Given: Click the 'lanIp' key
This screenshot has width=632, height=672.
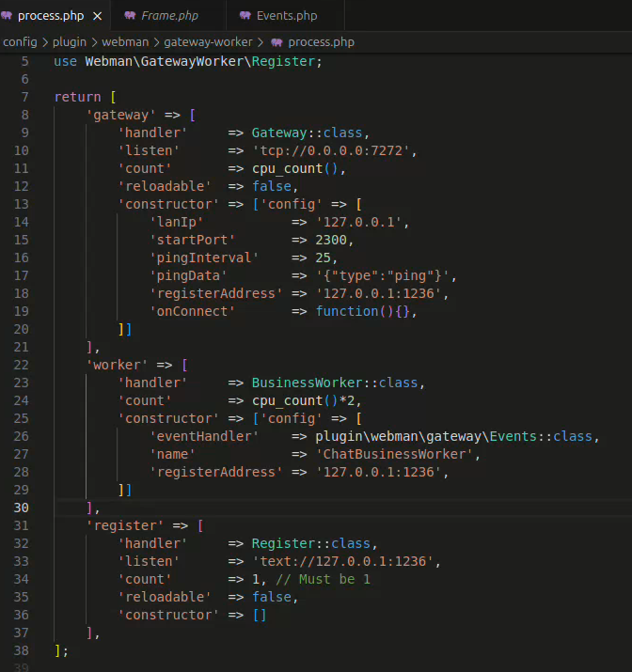Looking at the screenshot, I should click(176, 222).
